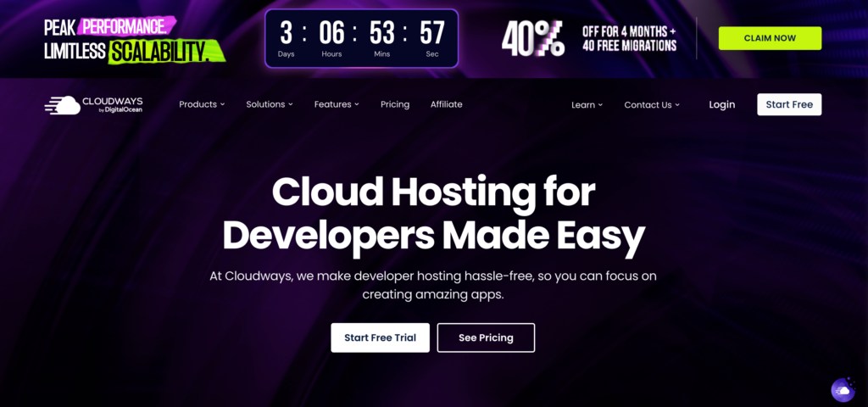This screenshot has width=868, height=407.
Task: Click the Start Free button
Action: [789, 104]
